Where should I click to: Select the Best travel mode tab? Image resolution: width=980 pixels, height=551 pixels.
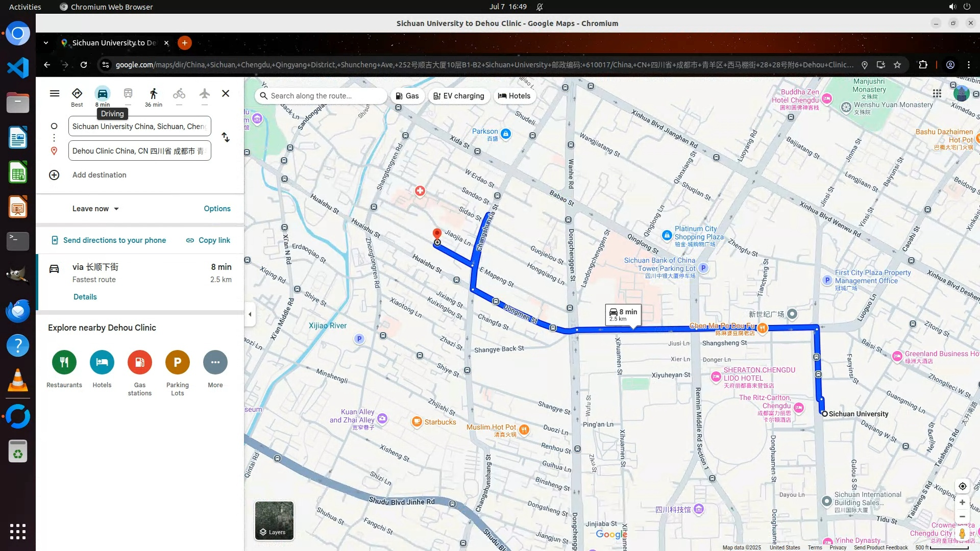coord(77,96)
